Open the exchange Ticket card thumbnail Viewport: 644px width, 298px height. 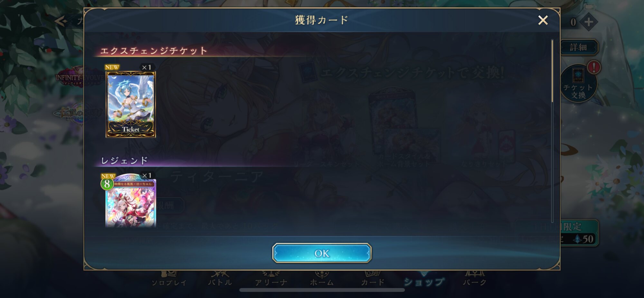point(130,104)
